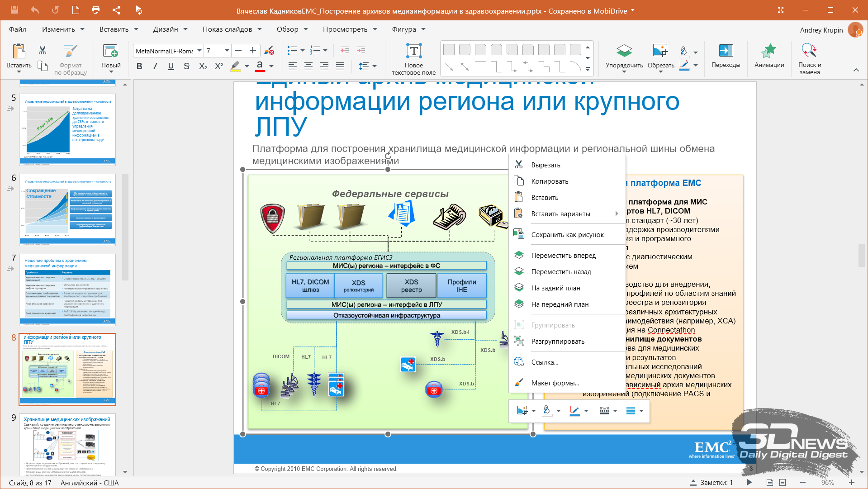The width and height of the screenshot is (868, 489).
Task: Expand the bullet list options
Action: (303, 51)
